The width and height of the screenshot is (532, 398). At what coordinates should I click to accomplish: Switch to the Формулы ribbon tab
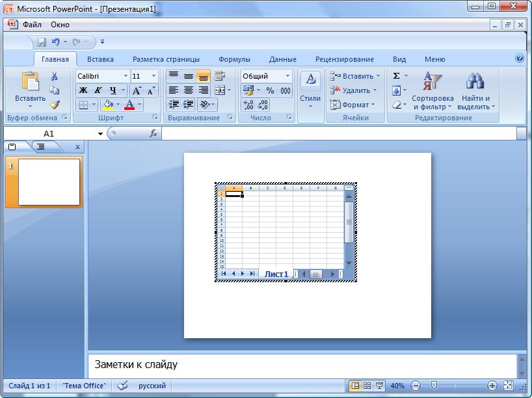coord(234,59)
